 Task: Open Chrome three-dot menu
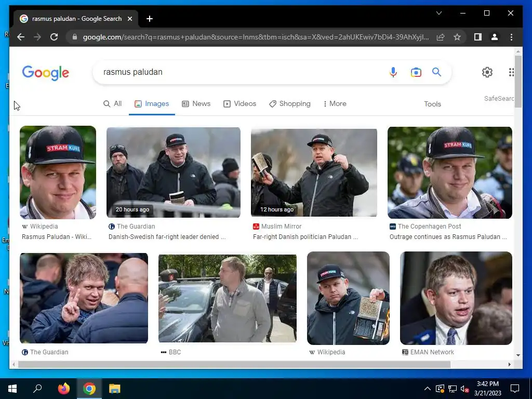[511, 37]
